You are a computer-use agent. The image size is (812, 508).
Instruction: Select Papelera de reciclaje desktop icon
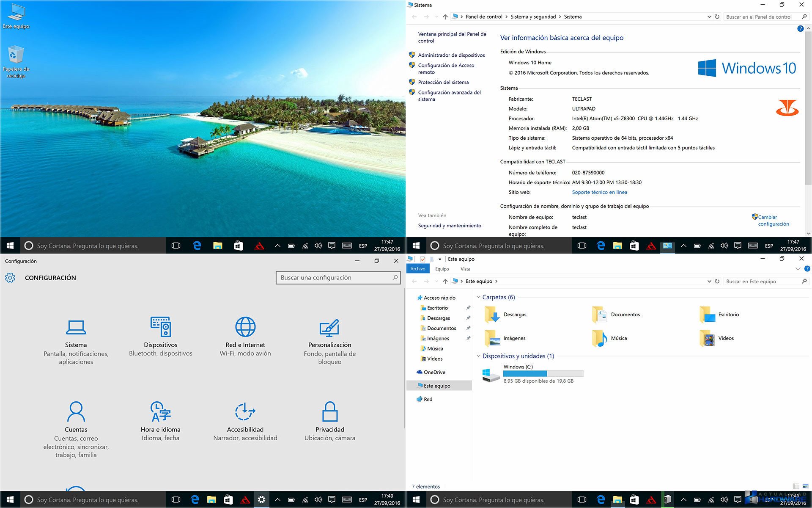[16, 62]
